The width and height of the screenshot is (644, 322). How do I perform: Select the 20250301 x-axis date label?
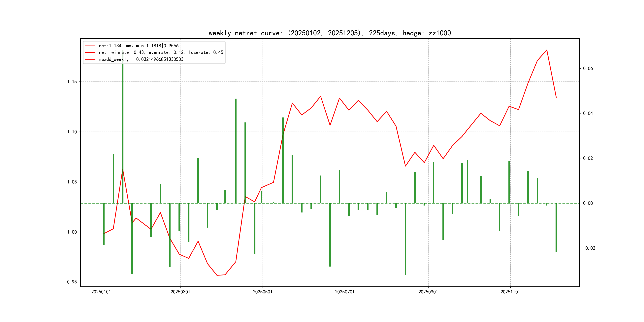[x=180, y=292]
